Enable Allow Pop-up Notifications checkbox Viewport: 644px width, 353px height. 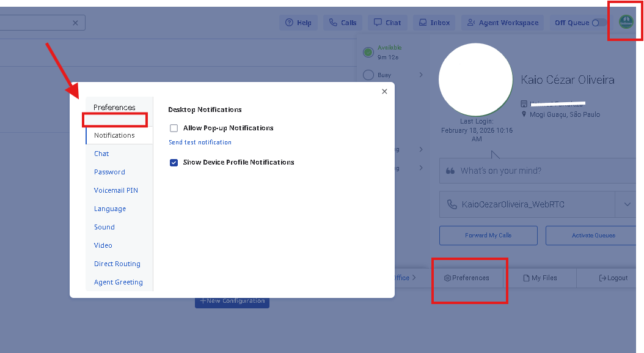tap(174, 128)
